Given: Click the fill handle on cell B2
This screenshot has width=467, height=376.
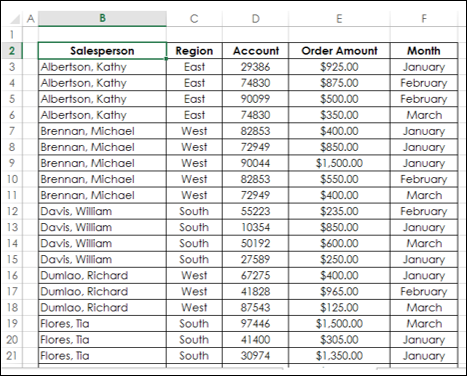Looking at the screenshot, I should (166, 59).
